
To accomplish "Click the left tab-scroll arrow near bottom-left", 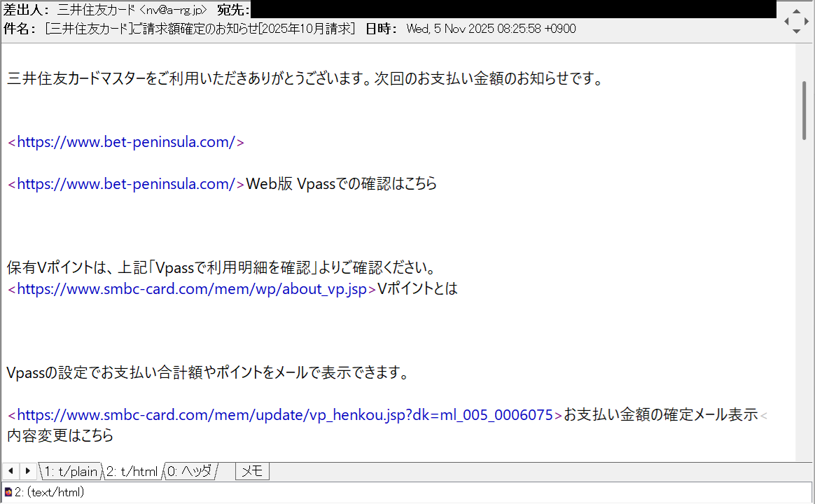I will [x=9, y=470].
